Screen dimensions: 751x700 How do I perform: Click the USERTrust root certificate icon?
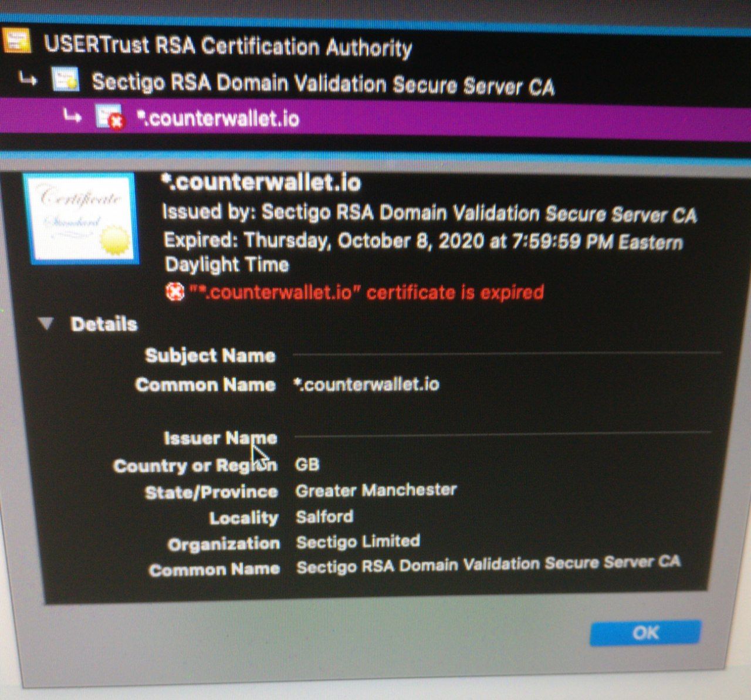pos(16,41)
